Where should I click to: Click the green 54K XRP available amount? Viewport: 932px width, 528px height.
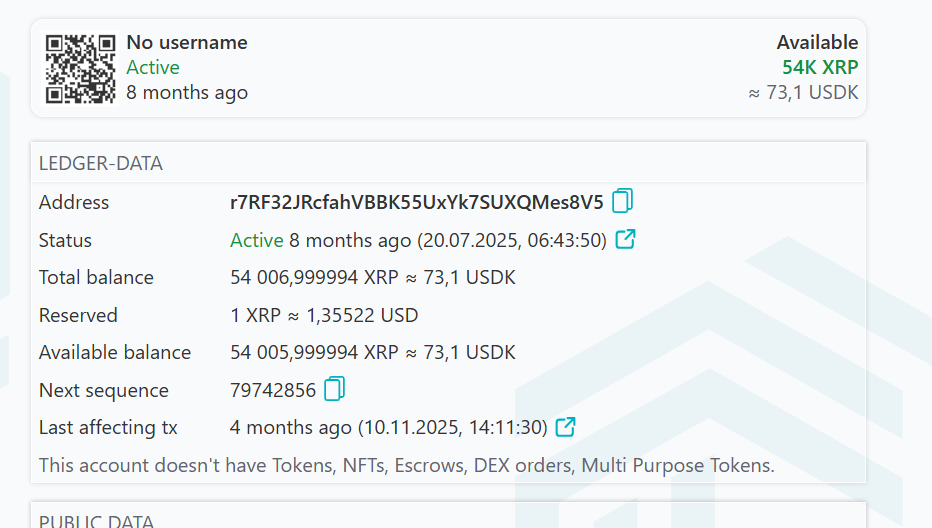tap(819, 68)
